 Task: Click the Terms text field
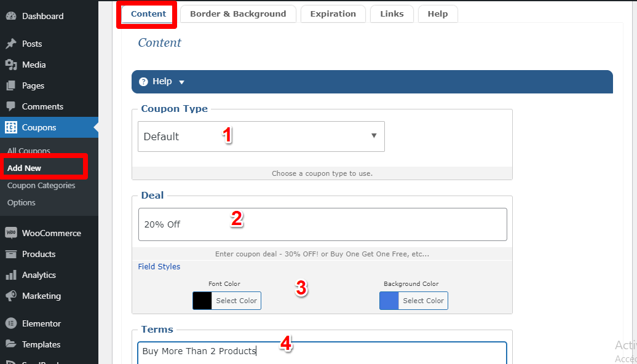[x=322, y=353]
